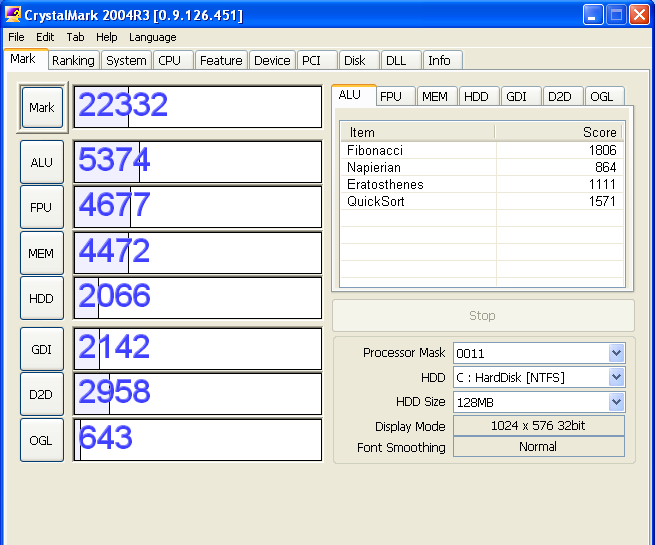This screenshot has height=545, width=655.
Task: Select the Fibonacci row
Action: coord(482,150)
